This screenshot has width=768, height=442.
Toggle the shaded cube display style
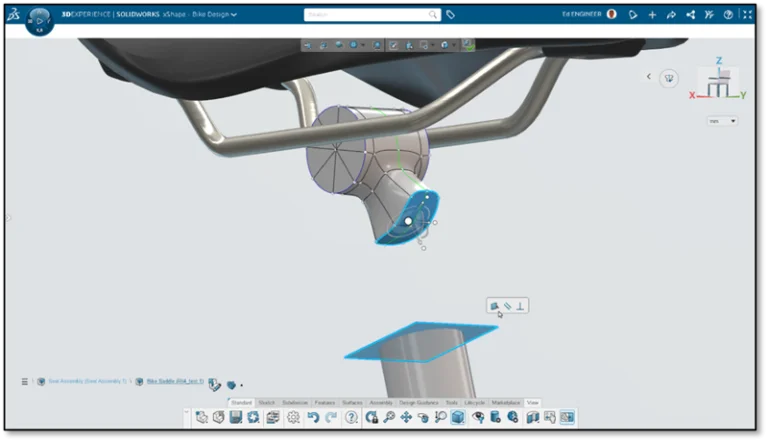click(x=458, y=418)
